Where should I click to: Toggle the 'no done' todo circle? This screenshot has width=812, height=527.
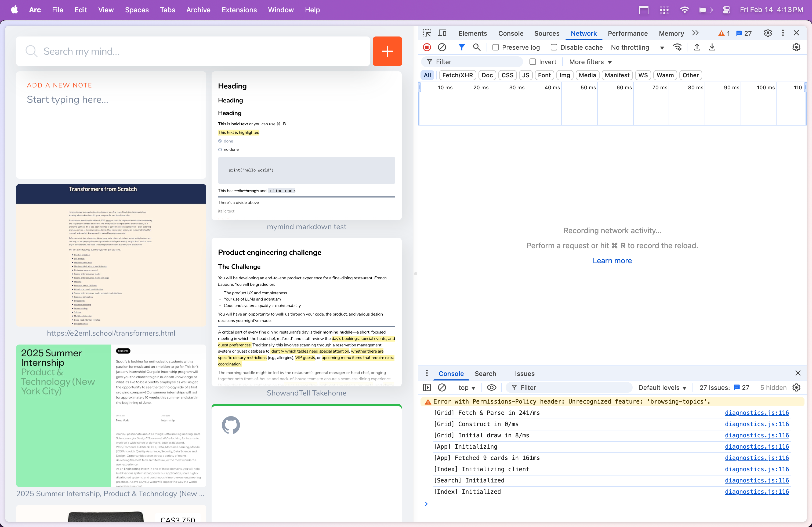(220, 150)
